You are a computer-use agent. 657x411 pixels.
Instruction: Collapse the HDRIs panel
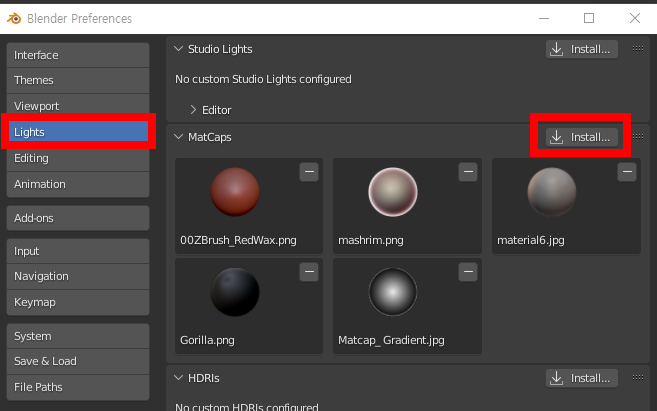pos(178,378)
